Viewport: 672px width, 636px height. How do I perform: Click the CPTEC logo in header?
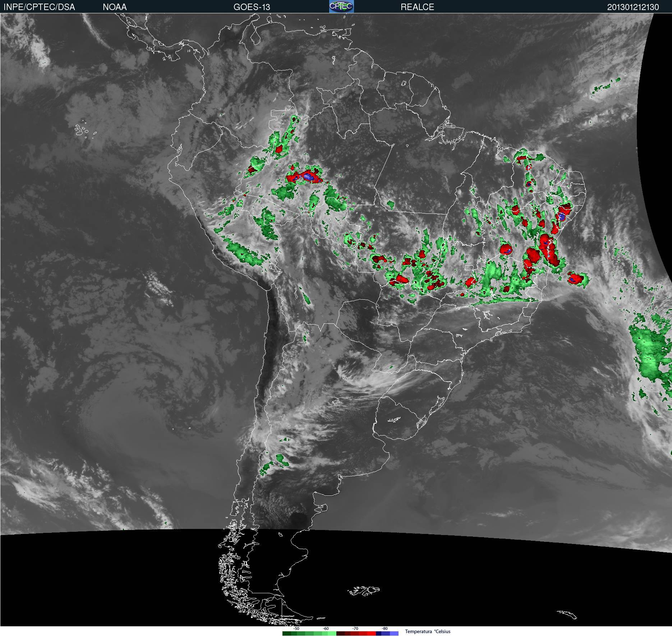click(x=341, y=6)
